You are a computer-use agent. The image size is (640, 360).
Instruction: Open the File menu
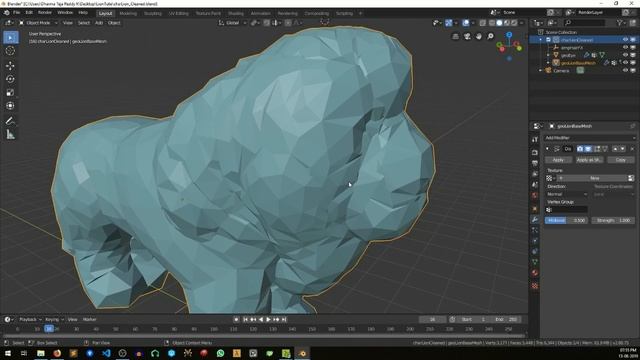[16, 13]
